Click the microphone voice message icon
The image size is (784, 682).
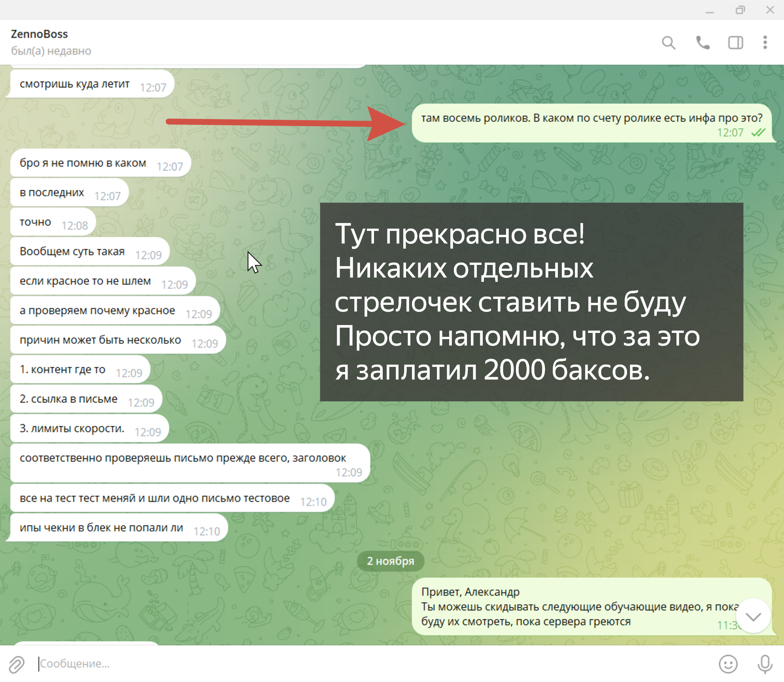pos(765,664)
